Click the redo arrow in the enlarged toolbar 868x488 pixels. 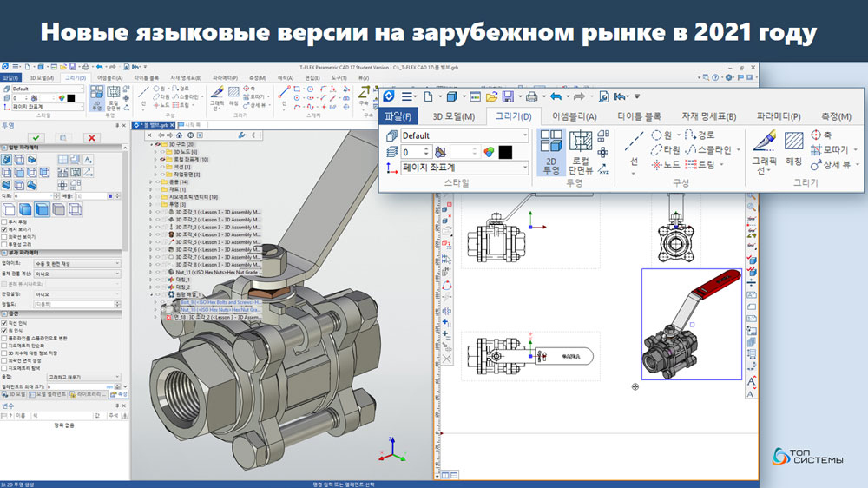point(579,96)
